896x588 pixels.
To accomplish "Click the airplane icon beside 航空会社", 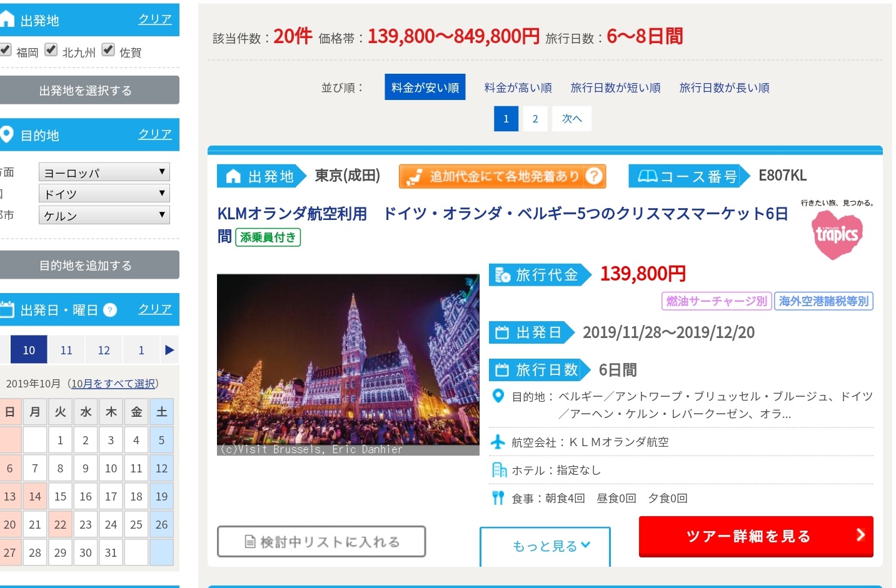I will 498,442.
